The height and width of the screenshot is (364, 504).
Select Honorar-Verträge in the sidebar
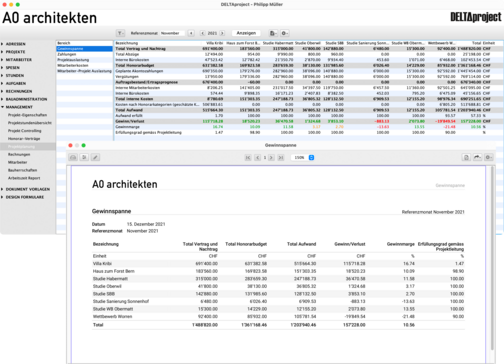(24, 139)
